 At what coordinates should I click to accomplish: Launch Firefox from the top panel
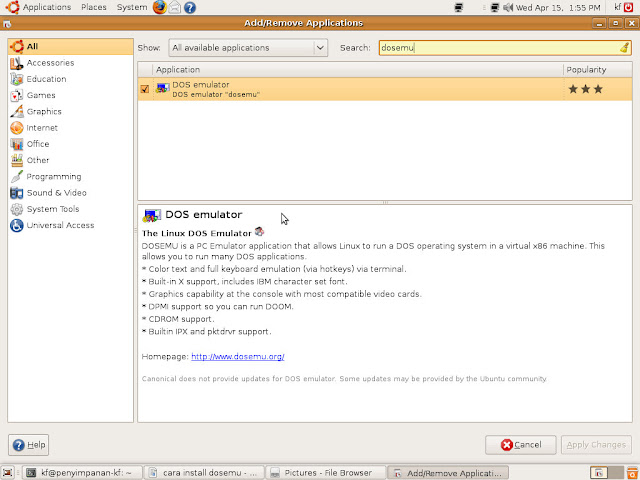tap(159, 7)
